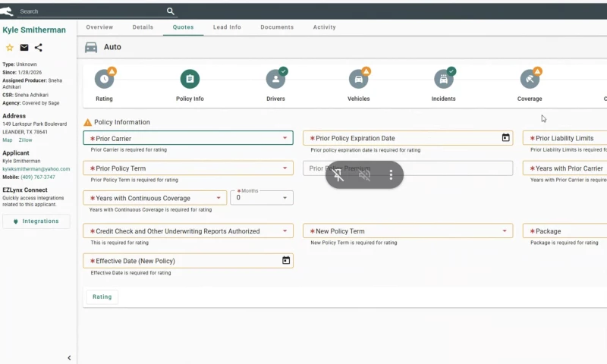
Task: Click the share icon under applicant name
Action: click(39, 48)
